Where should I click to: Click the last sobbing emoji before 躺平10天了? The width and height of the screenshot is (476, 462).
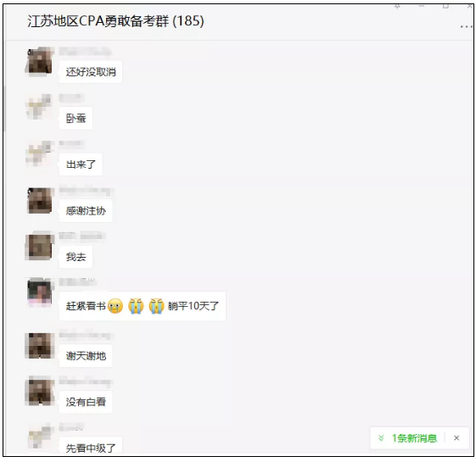pos(156,306)
